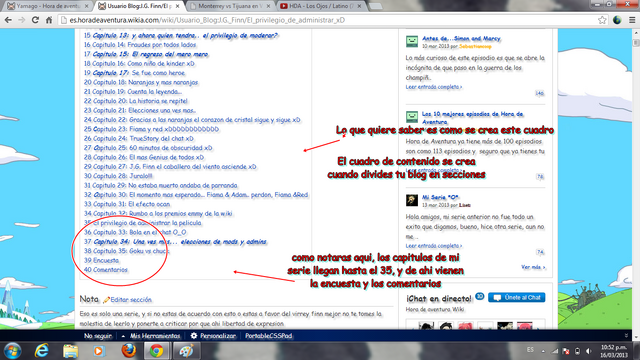Click the ES language indicator
Image resolution: width=640 pixels, height=360 pixels.
pos(530,350)
